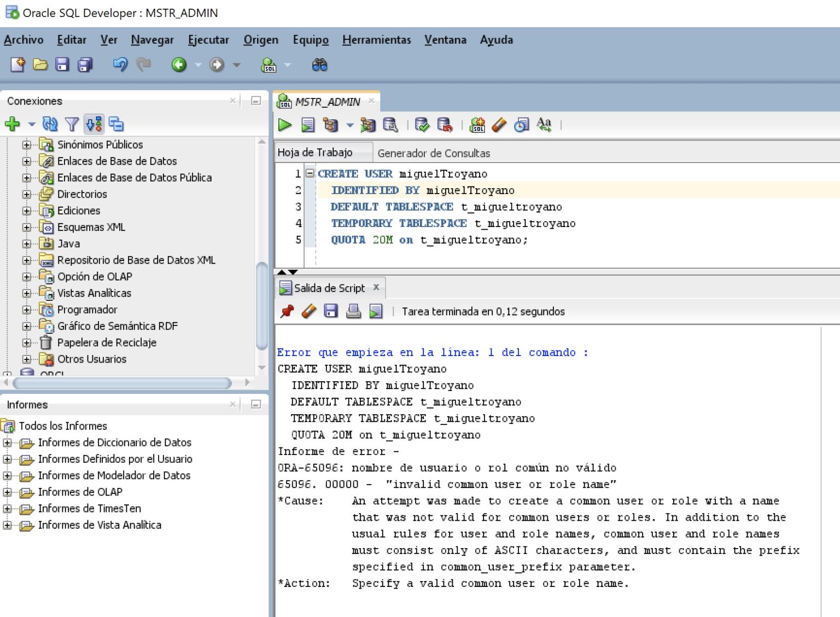Click the Open folder icon
Image resolution: width=840 pixels, height=617 pixels.
pyautogui.click(x=40, y=65)
